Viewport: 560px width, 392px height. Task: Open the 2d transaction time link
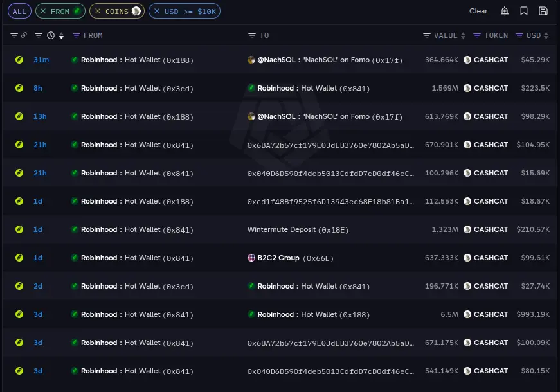[38, 286]
